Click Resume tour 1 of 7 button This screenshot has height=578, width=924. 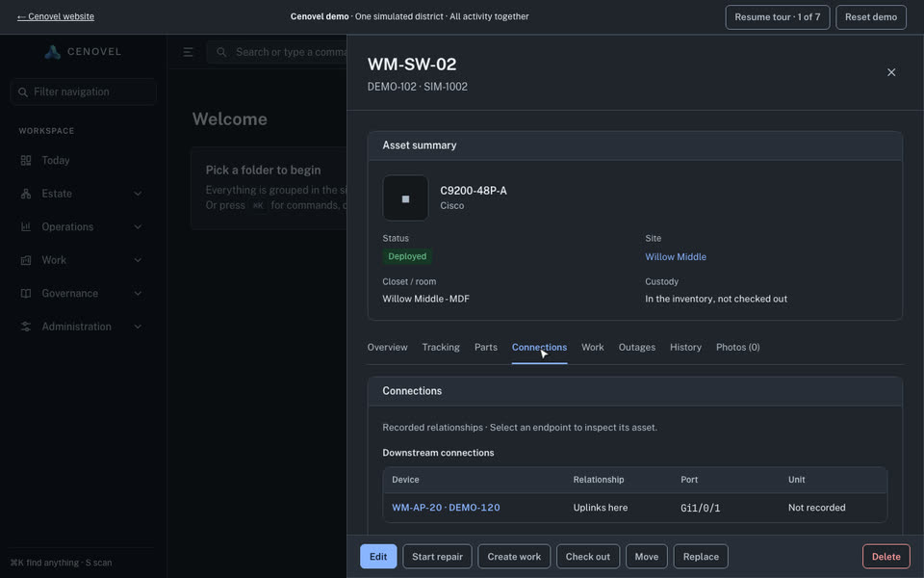click(778, 17)
